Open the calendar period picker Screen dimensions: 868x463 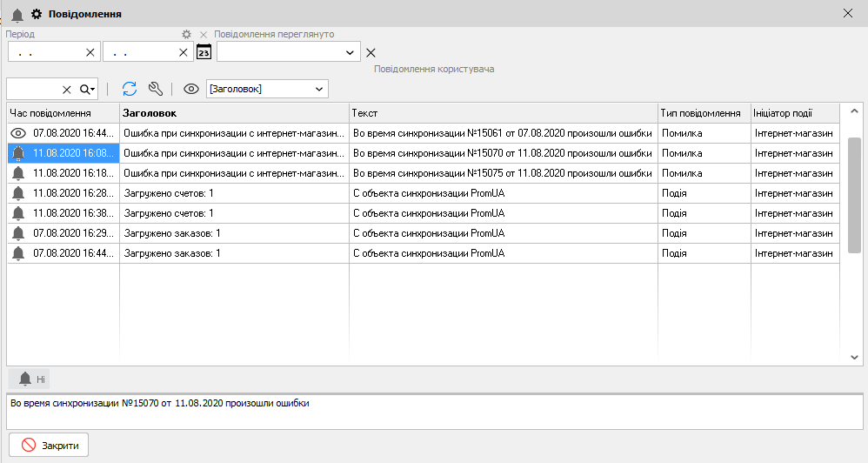(x=204, y=52)
